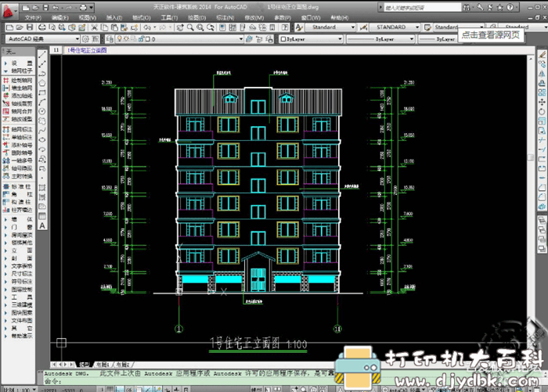Click Plot printer icon in quick access toolbar
The width and height of the screenshot is (548, 392).
pos(82,7)
